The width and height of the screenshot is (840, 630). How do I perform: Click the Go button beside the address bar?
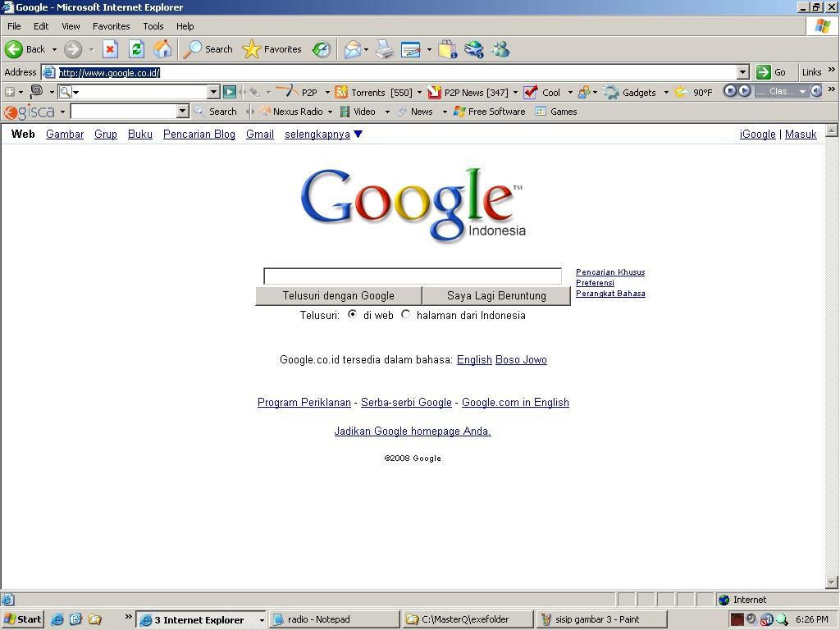771,72
